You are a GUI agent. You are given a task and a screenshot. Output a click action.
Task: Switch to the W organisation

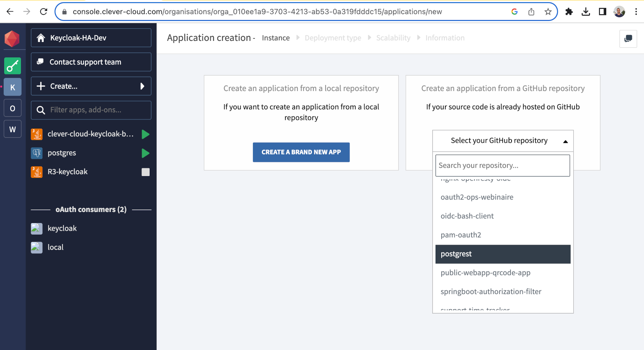point(12,129)
